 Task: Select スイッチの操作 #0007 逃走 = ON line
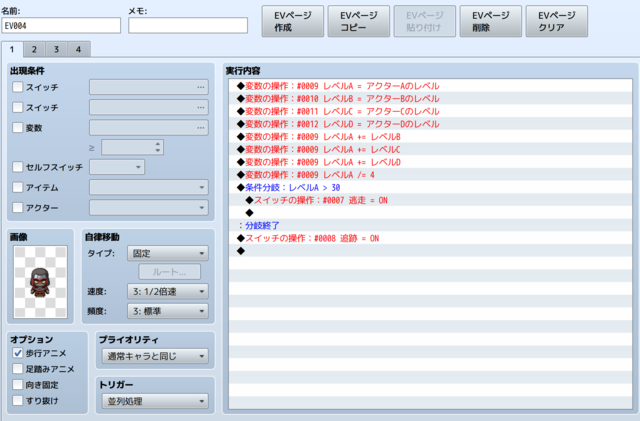coord(430,200)
